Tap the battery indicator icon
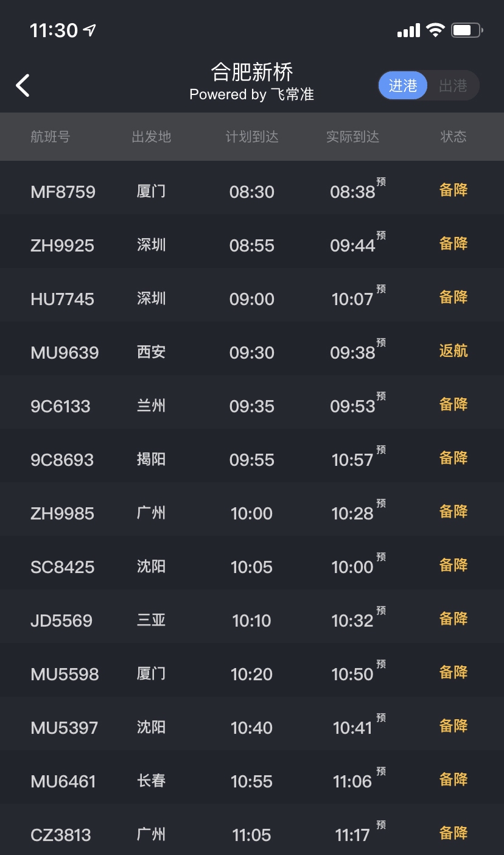504x855 pixels. [467, 30]
